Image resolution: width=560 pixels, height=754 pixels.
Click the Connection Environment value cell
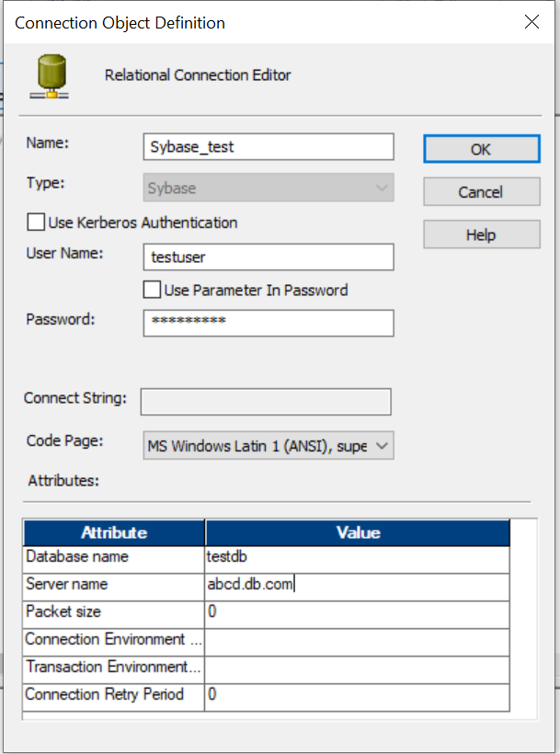(x=357, y=642)
